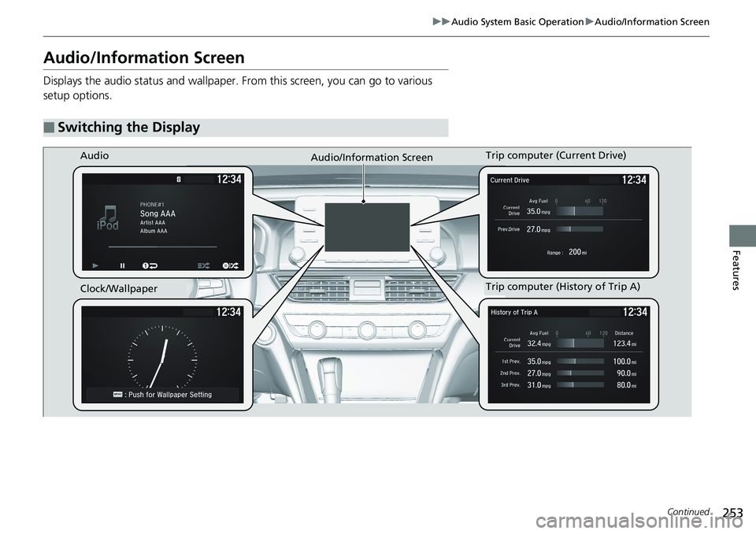
Task: Click the Current Drive fuel gauge bar
Action: tap(580, 211)
